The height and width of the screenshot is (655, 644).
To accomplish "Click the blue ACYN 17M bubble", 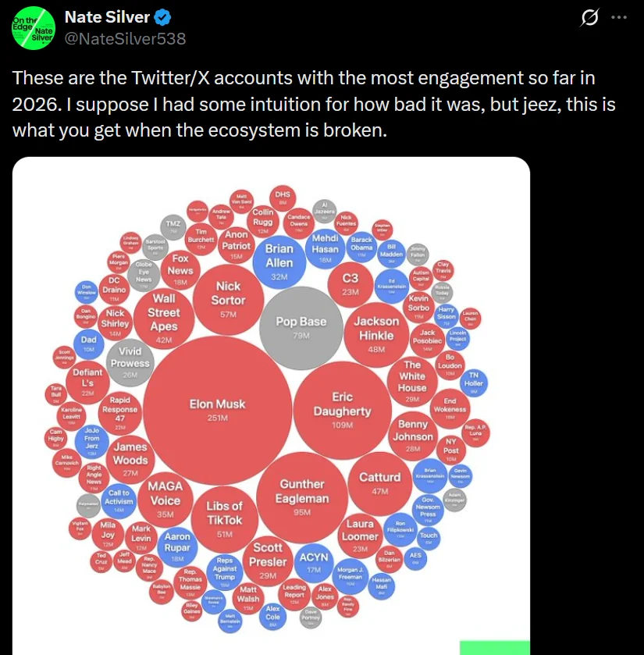I will tap(314, 562).
